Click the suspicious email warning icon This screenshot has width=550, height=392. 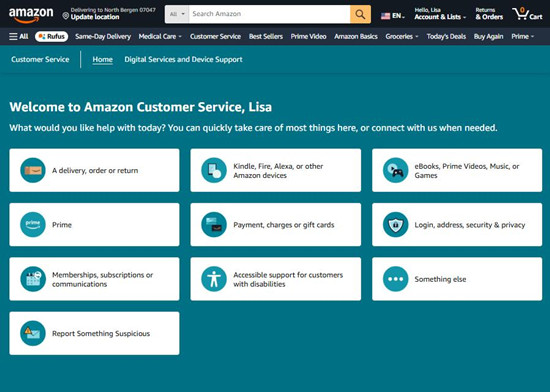coord(33,333)
